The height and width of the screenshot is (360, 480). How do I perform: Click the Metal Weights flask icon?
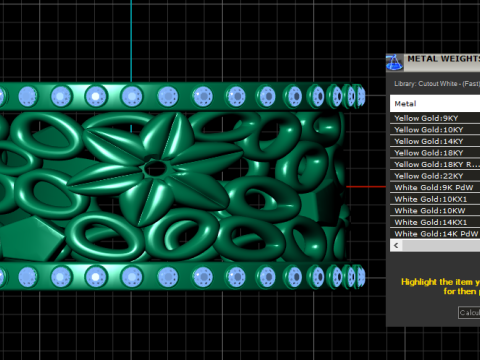394,62
